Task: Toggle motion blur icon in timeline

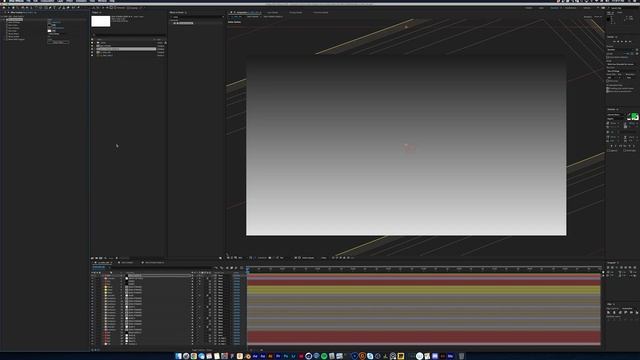Action: pyautogui.click(x=236, y=268)
